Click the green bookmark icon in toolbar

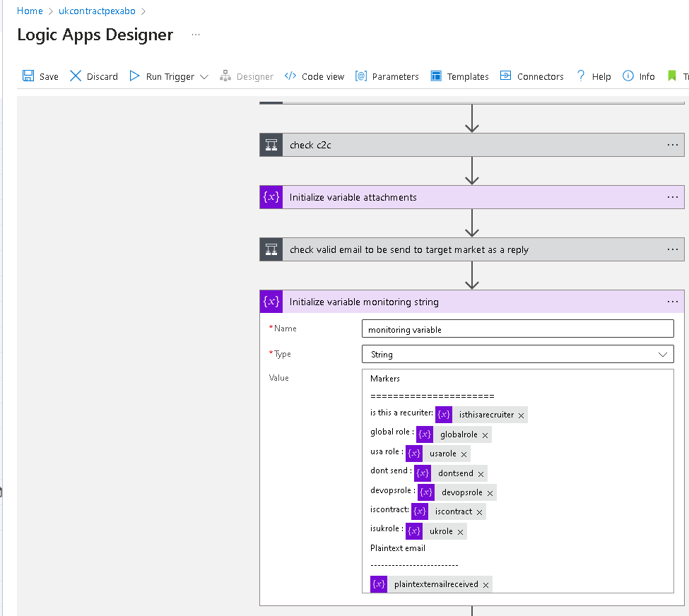click(x=671, y=76)
